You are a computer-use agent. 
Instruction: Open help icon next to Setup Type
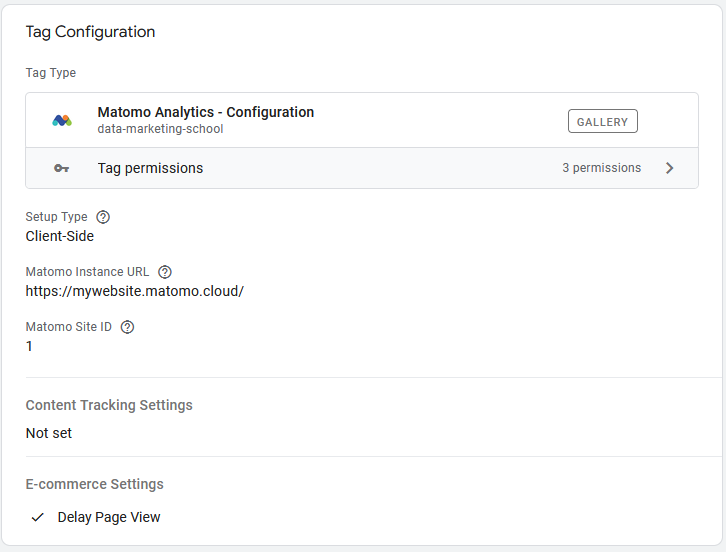pos(103,217)
